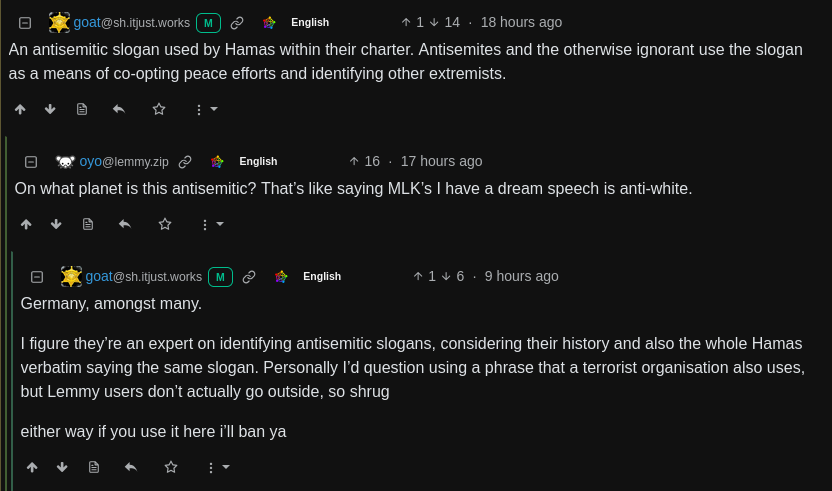The height and width of the screenshot is (491, 832).
Task: Open more options dropdown on oyo's comment
Action: [x=211, y=224]
